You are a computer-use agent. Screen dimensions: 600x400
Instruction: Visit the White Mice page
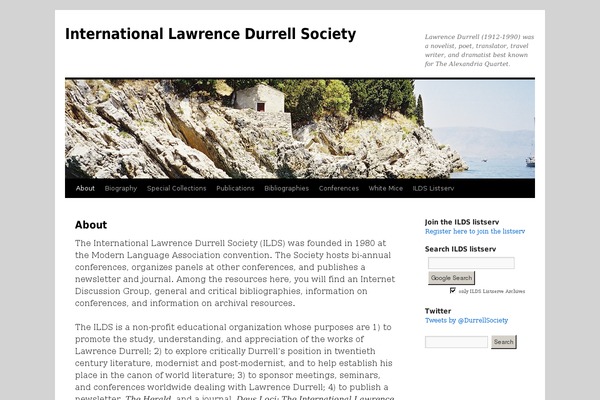pos(386,188)
